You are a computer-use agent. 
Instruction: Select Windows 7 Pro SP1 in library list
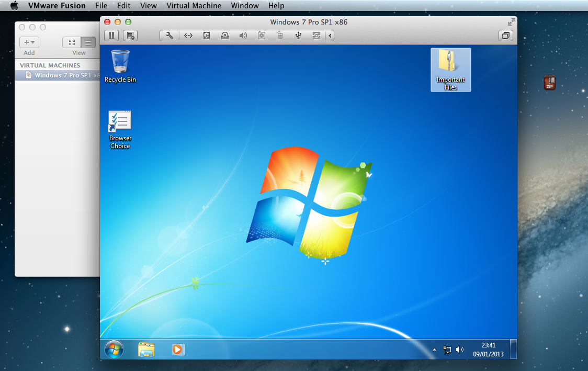tap(63, 75)
